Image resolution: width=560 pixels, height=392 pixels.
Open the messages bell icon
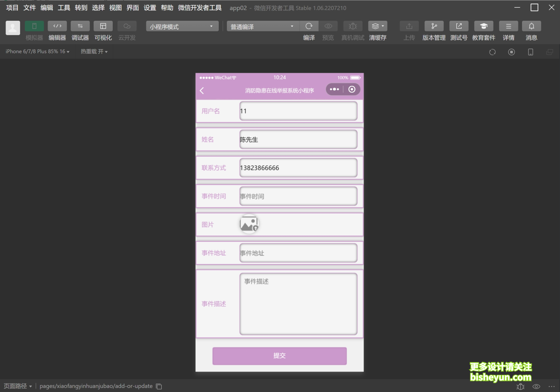(531, 26)
